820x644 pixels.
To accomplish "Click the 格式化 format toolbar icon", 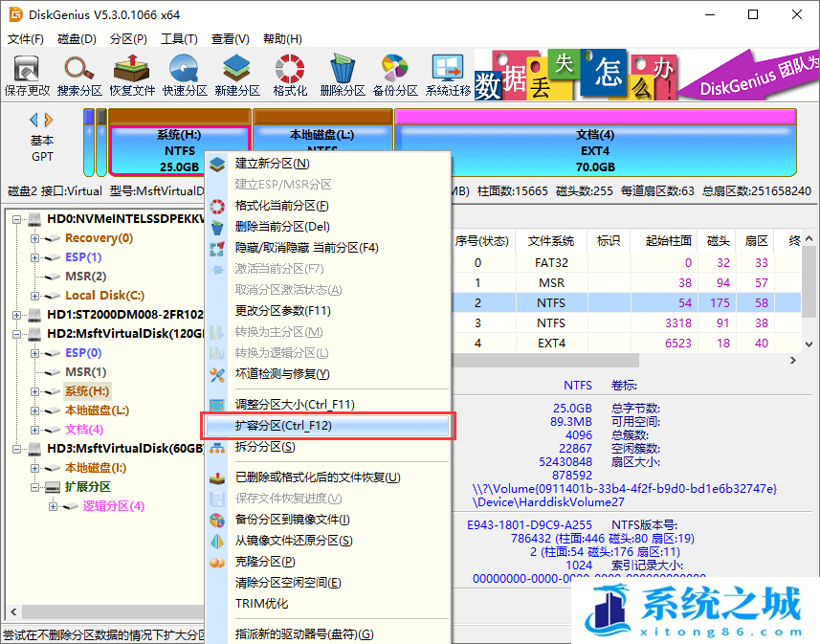I will (x=290, y=75).
